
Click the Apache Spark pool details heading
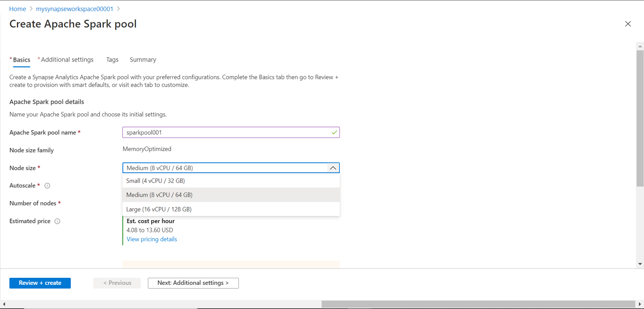[x=47, y=102]
